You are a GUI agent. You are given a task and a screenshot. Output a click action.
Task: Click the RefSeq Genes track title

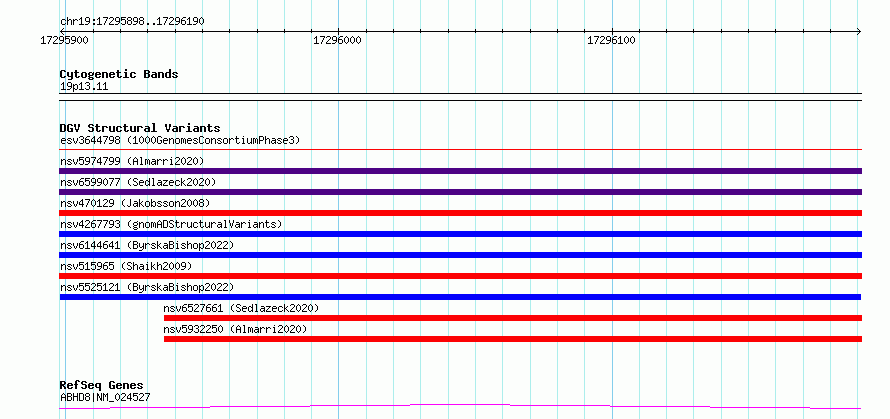(x=102, y=386)
